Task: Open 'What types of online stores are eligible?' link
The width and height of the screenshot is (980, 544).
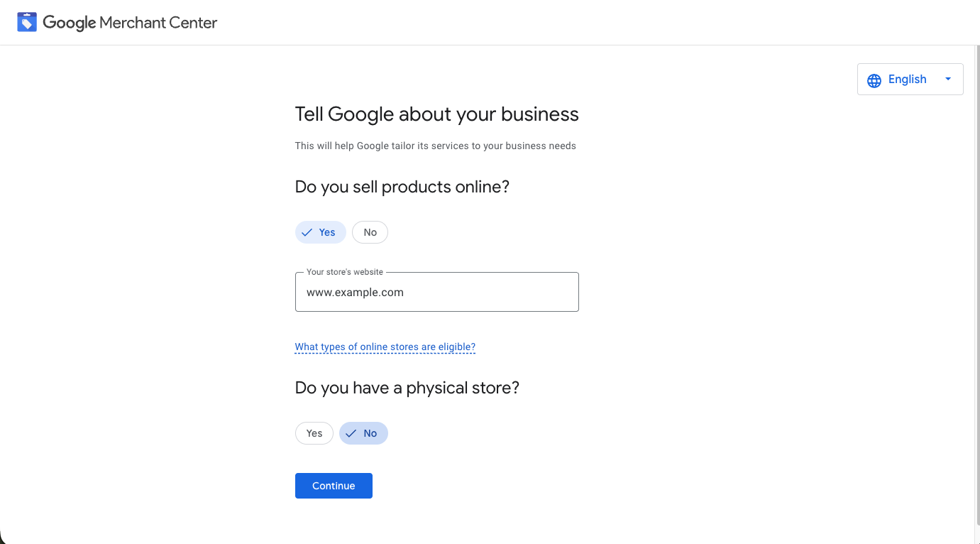Action: click(385, 347)
